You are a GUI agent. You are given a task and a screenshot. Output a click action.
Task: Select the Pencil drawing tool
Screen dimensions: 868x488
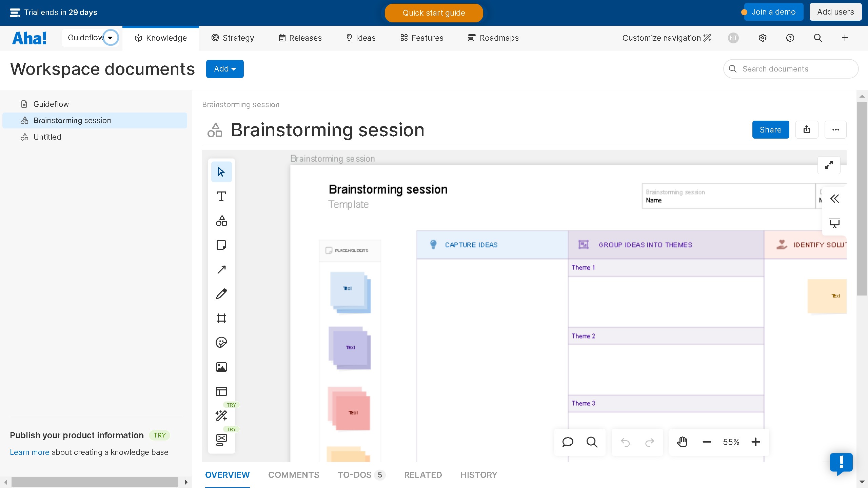pyautogui.click(x=221, y=294)
